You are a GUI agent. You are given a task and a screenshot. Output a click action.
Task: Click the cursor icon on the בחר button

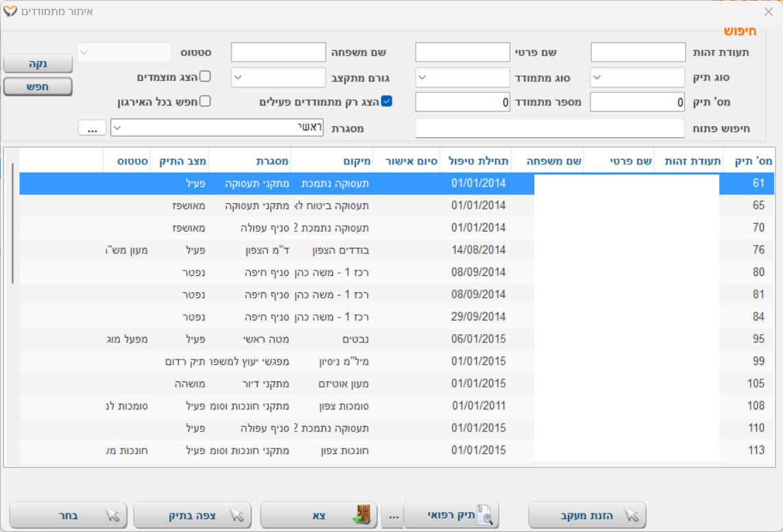point(112,516)
